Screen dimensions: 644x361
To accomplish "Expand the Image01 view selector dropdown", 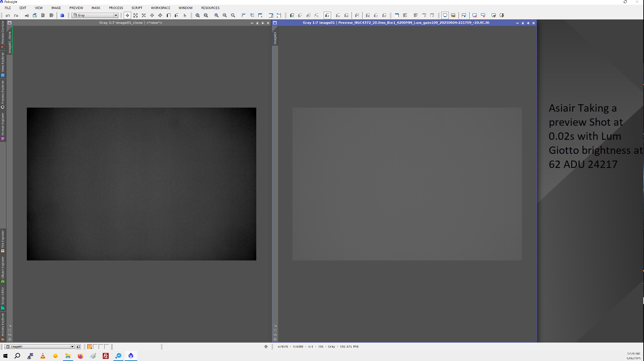I will [x=72, y=347].
